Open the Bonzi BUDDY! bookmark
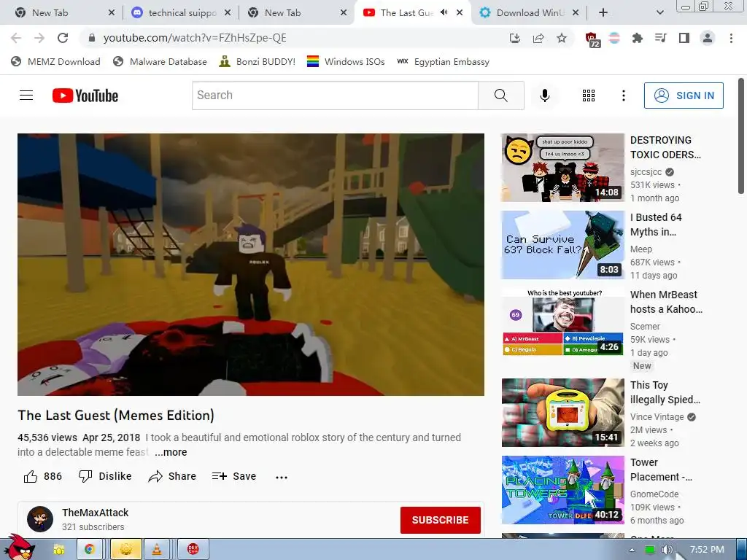Screen dimensions: 747x560 point(258,61)
